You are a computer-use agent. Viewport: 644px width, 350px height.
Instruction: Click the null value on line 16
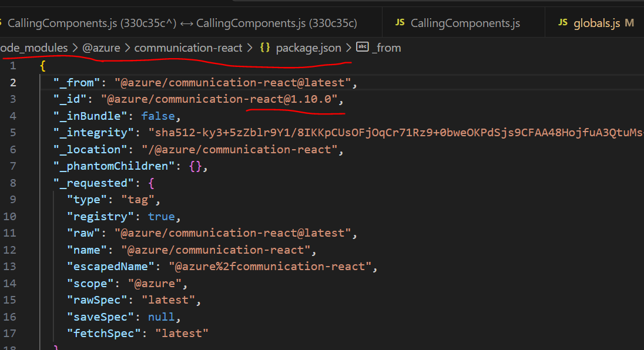pos(162,317)
